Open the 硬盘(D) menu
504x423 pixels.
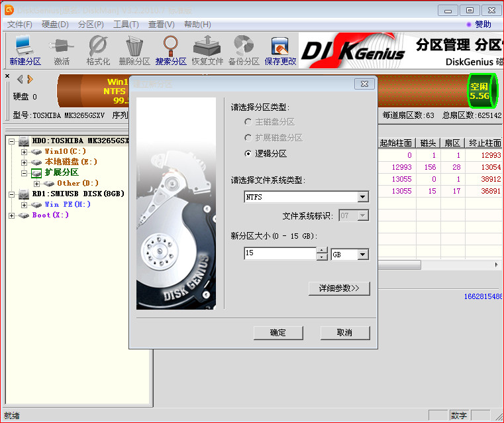click(55, 25)
